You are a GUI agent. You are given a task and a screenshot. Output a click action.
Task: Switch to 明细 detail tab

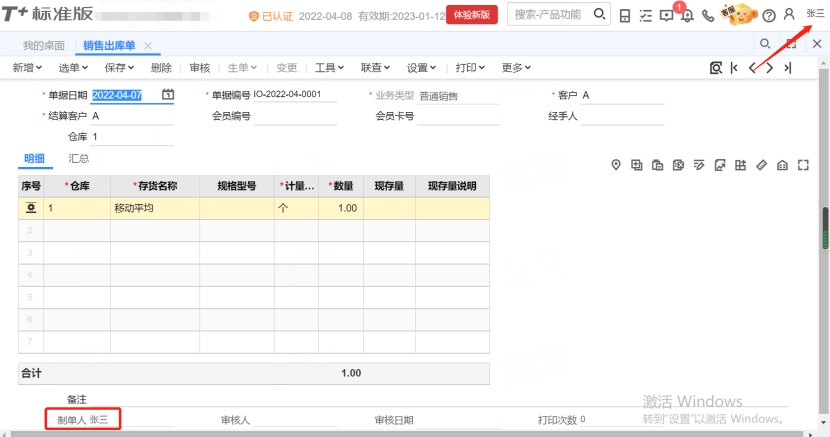coord(34,158)
